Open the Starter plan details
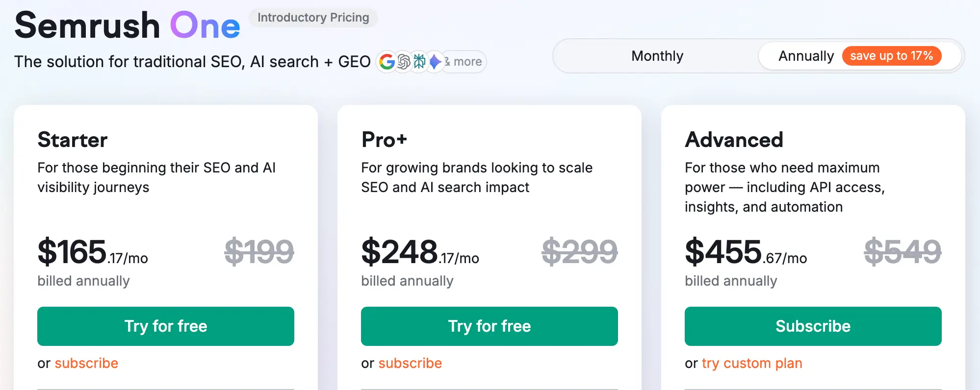980x390 pixels. pyautogui.click(x=73, y=140)
